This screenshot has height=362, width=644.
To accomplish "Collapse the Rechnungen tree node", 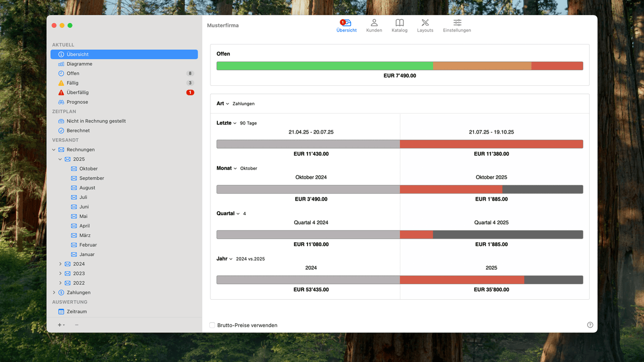I will pyautogui.click(x=54, y=150).
